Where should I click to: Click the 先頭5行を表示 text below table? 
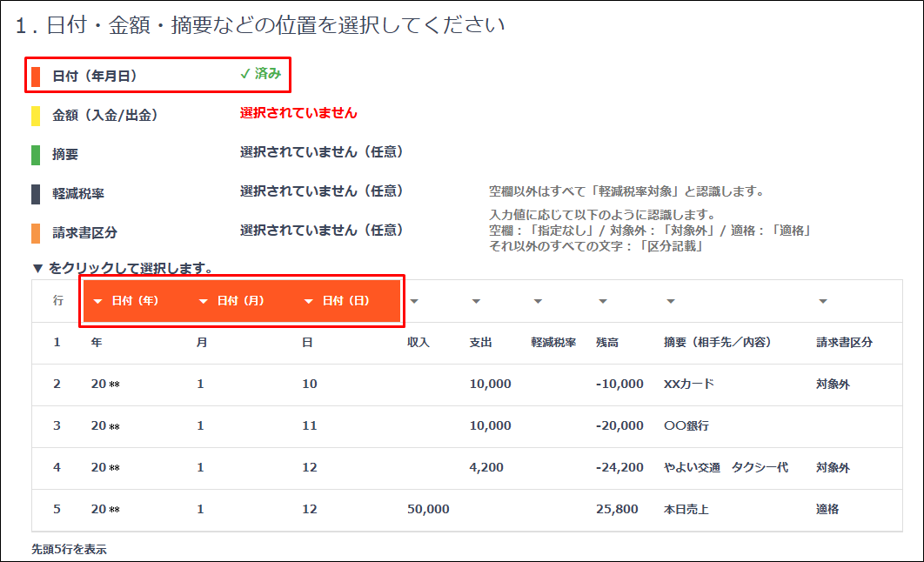69,549
